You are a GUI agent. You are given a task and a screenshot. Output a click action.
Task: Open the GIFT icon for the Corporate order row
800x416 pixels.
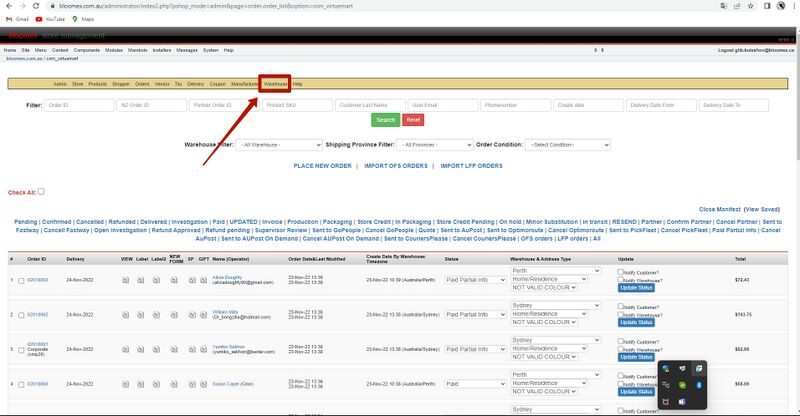[x=203, y=349]
